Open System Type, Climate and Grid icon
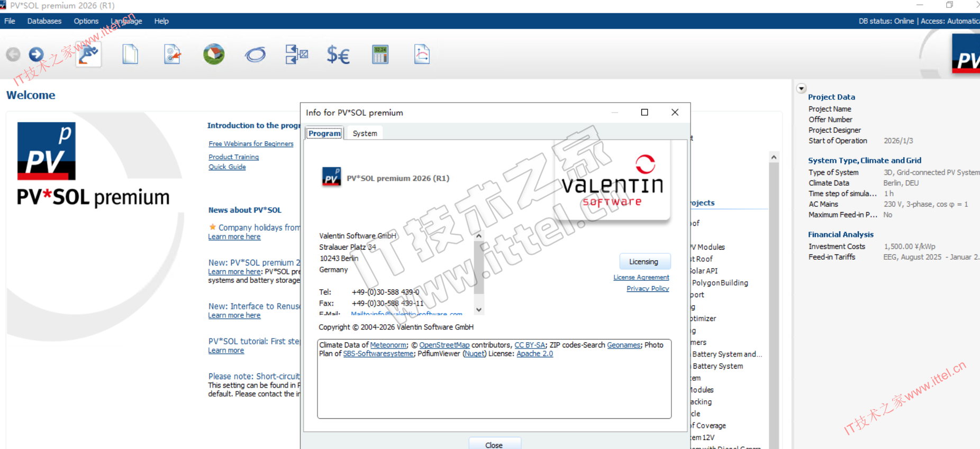The width and height of the screenshot is (980, 449). click(172, 54)
